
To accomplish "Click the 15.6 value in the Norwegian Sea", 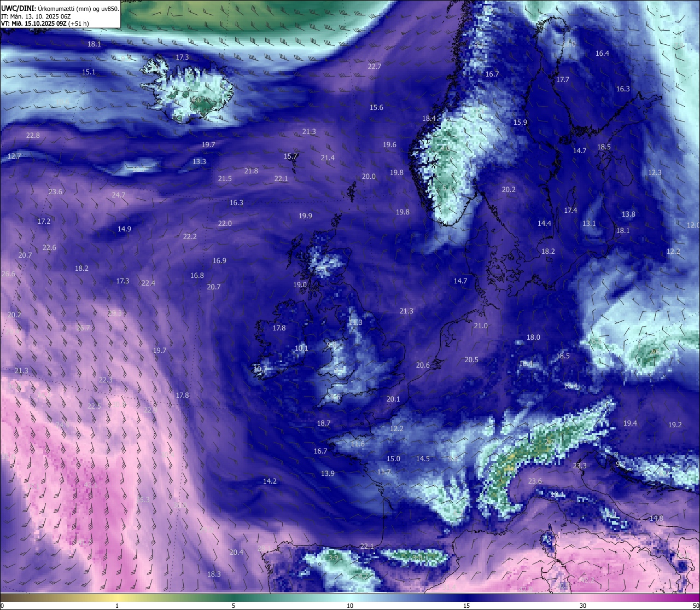I will (376, 108).
